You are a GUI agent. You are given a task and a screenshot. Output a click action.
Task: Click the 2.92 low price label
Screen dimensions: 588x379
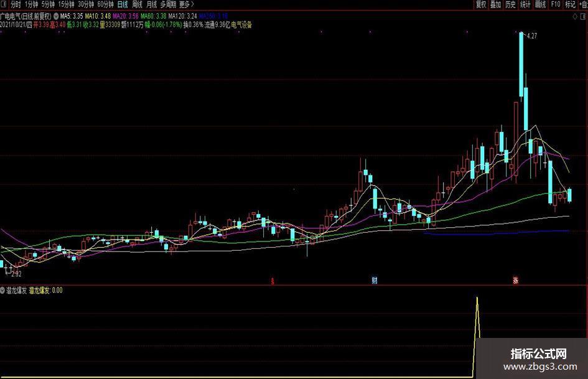pyautogui.click(x=16, y=274)
